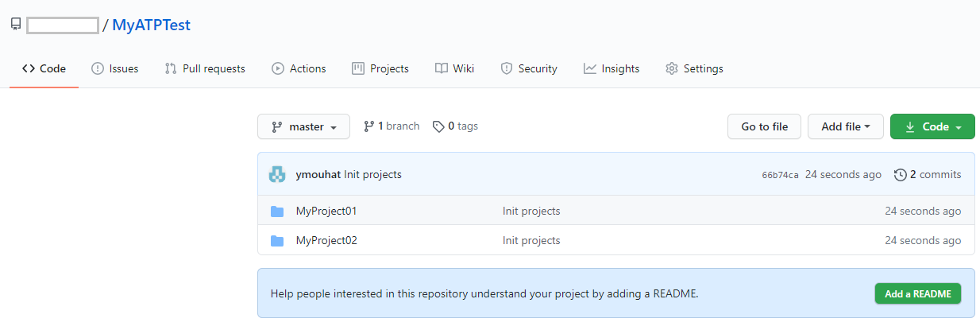The image size is (980, 330).
Task: Open commit hash 66b74ca link
Action: [x=780, y=176]
